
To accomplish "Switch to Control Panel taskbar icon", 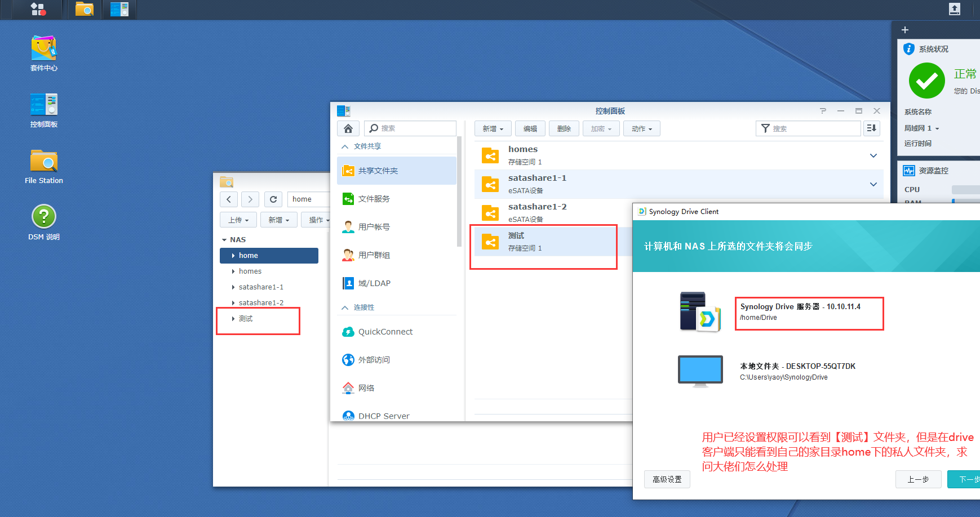I will click(119, 9).
